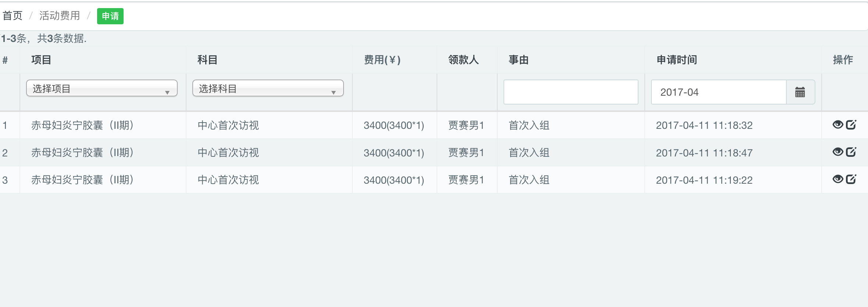Image resolution: width=868 pixels, height=307 pixels.
Task: Click 3400(3400*1) fee in row 1
Action: click(x=394, y=125)
